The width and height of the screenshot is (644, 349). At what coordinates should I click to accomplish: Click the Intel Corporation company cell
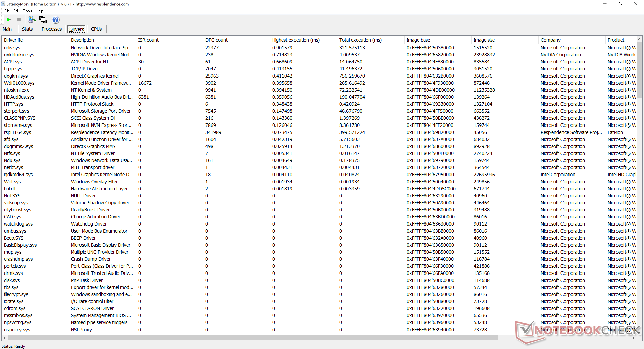point(558,174)
